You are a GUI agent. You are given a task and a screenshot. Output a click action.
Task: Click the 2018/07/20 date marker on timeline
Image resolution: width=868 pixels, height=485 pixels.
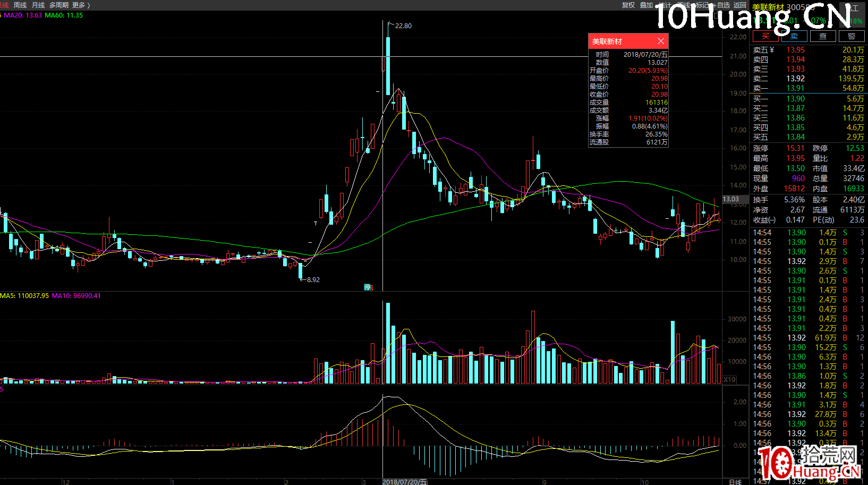point(404,482)
